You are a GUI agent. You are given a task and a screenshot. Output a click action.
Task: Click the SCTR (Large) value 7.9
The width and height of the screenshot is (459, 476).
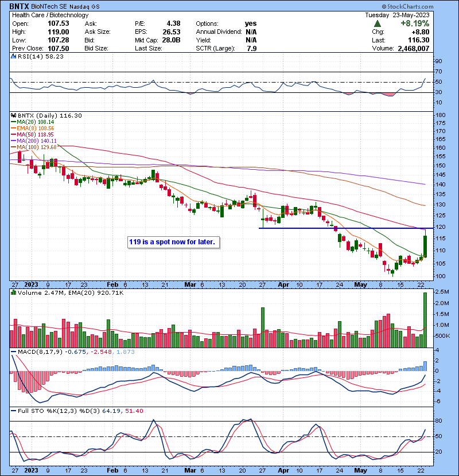pyautogui.click(x=252, y=48)
